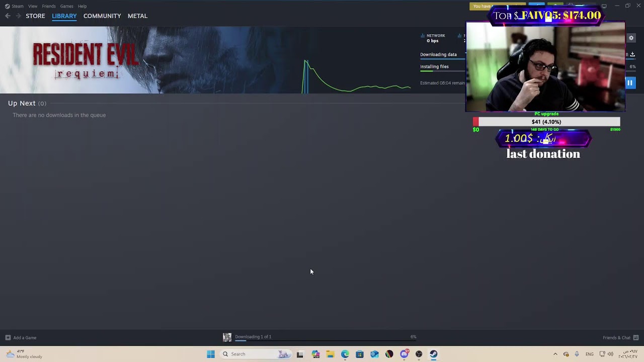Click 'There are no downloads in the queue'
Image resolution: width=644 pixels, height=362 pixels.
tap(59, 115)
